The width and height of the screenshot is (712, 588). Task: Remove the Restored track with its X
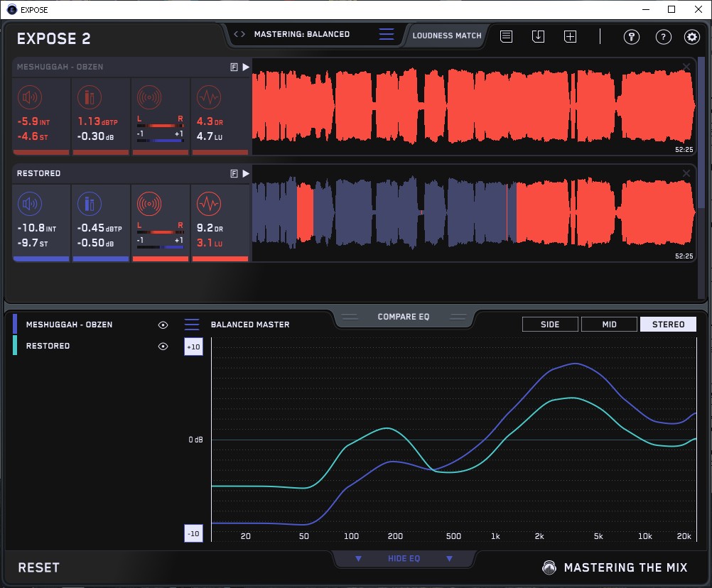point(686,173)
